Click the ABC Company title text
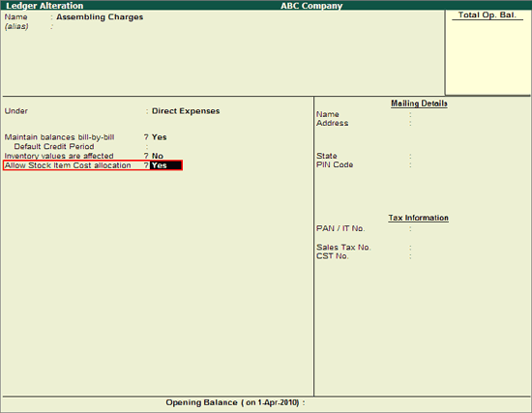Screen dimensions: 532x413 point(311,6)
